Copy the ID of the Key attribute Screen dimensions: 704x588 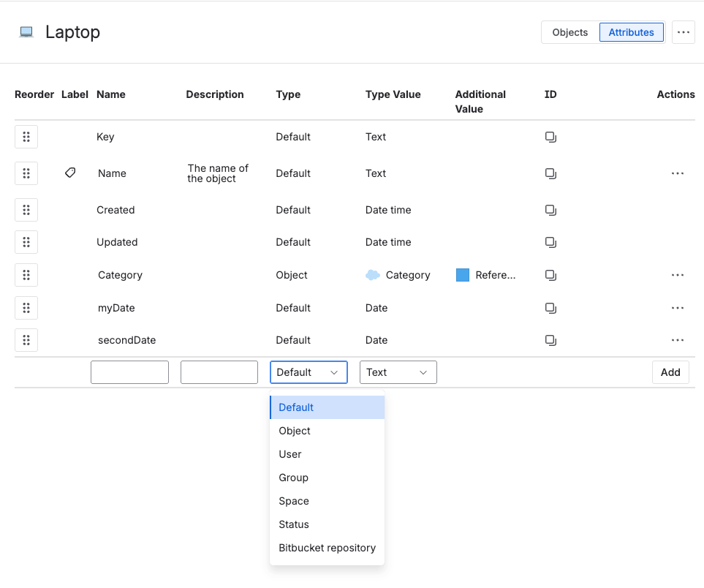[550, 137]
